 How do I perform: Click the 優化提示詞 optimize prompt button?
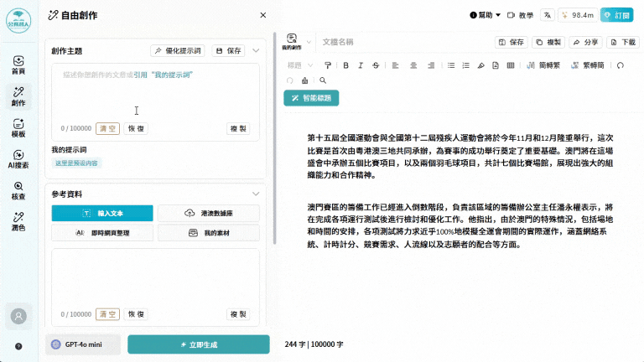tap(178, 50)
